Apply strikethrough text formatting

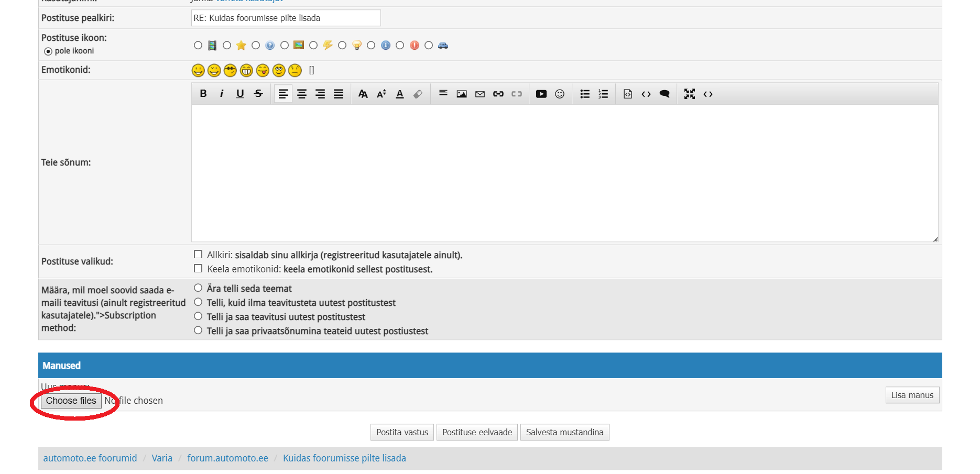coord(258,94)
